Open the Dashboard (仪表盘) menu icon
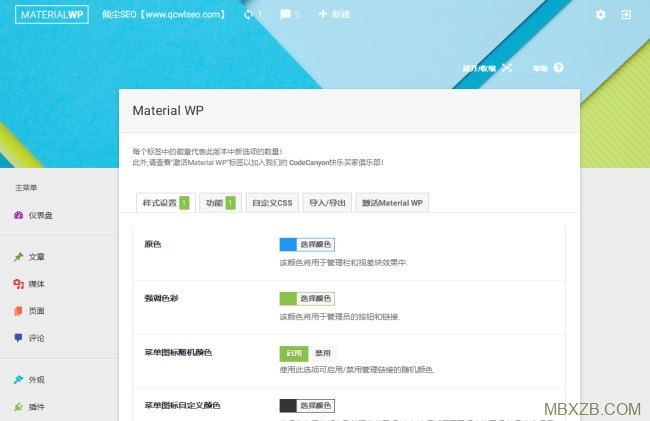The width and height of the screenshot is (650, 421). 18,215
